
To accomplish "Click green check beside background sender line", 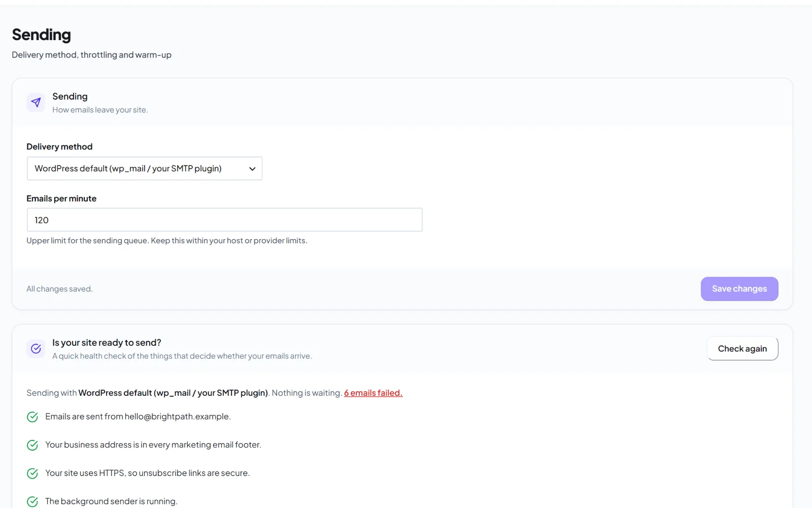I will coord(32,502).
